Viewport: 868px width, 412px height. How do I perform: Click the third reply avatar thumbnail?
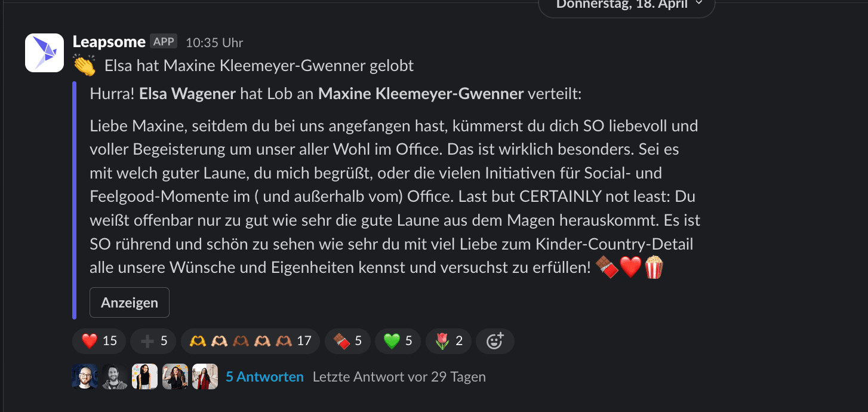144,377
